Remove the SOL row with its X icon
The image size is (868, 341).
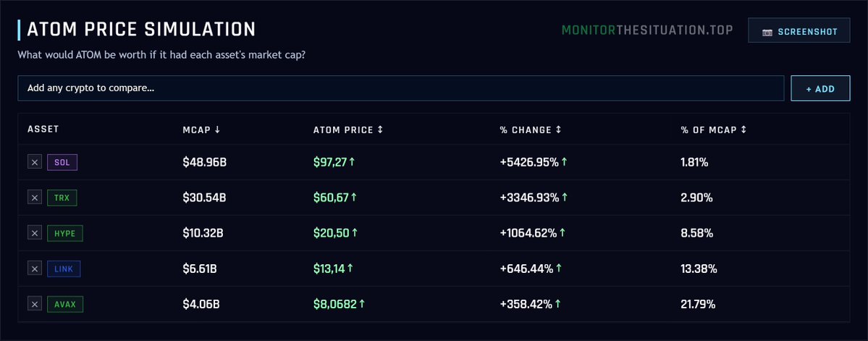pos(35,162)
